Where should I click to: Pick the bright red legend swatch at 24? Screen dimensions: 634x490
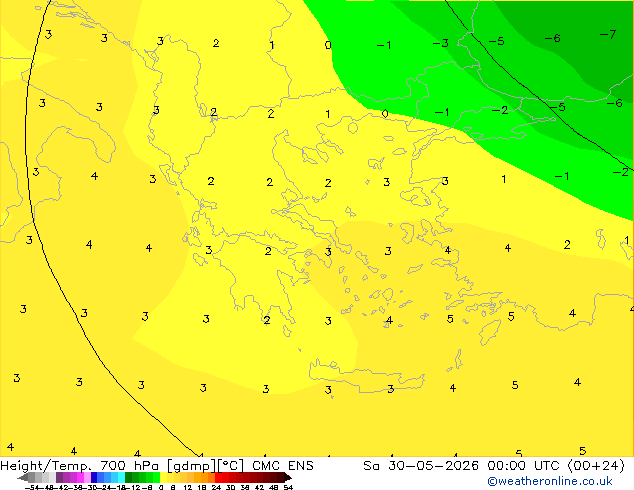218,477
